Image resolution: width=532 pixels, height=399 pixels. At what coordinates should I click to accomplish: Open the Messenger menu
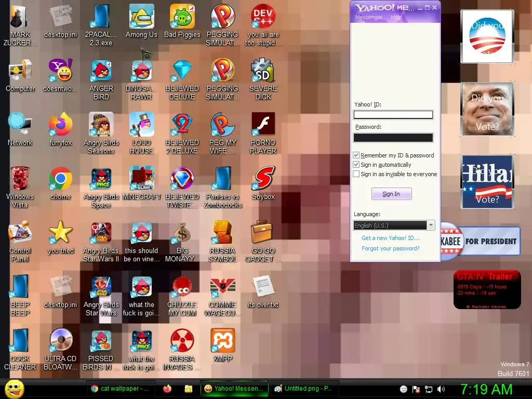368,17
